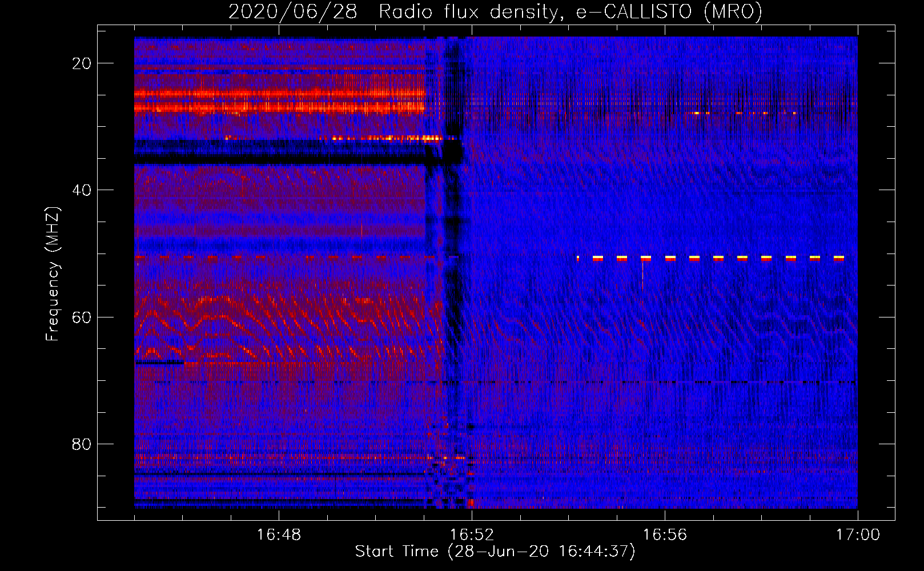
Task: Click the 16:52 time tick label
Action: click(472, 535)
